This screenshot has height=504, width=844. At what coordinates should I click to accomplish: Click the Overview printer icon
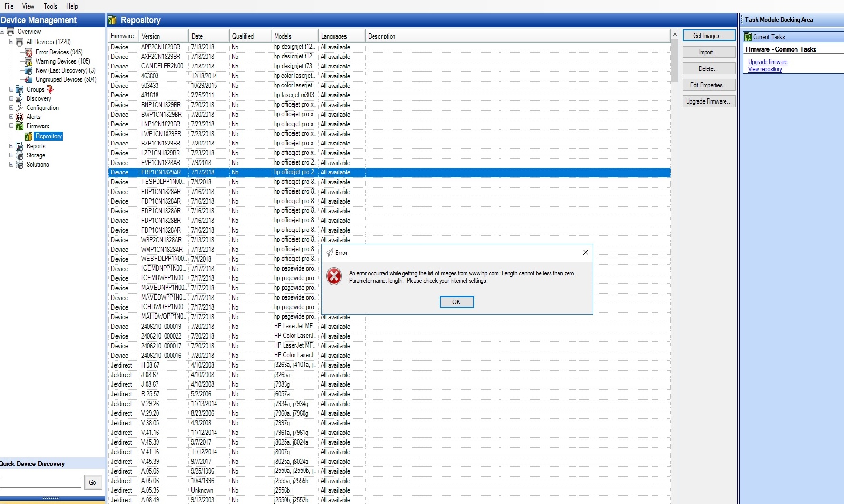[10, 32]
